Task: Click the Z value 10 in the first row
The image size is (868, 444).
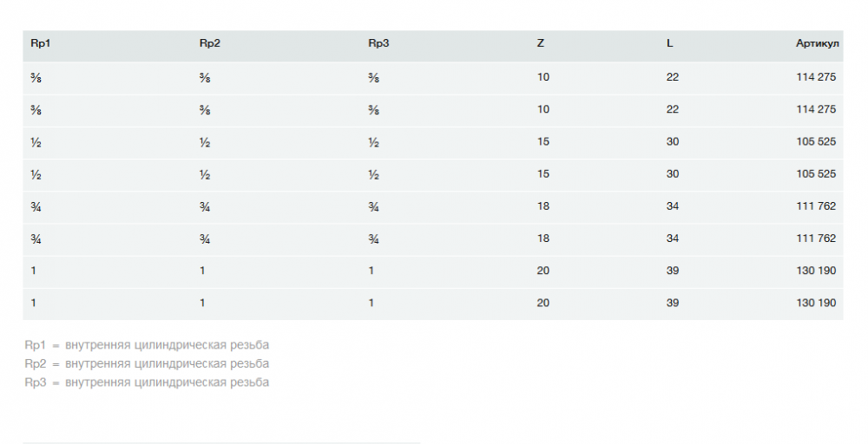Action: click(x=543, y=77)
